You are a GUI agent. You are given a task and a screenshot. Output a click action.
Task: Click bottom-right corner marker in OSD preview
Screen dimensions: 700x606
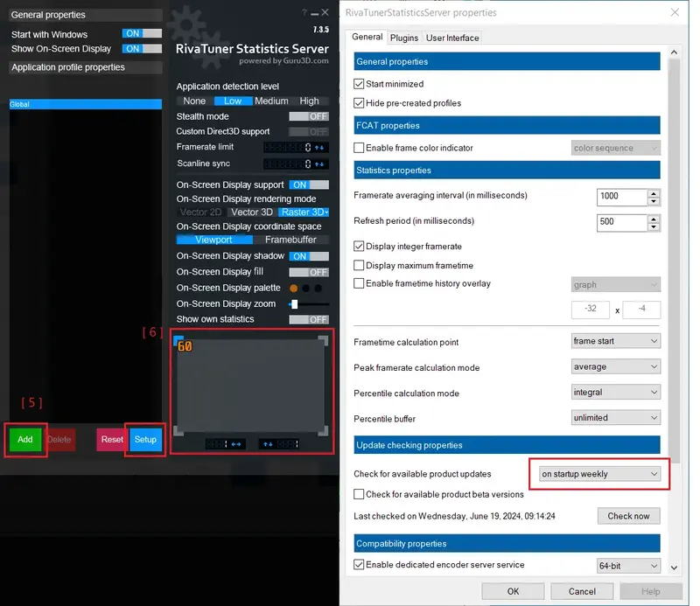[323, 430]
